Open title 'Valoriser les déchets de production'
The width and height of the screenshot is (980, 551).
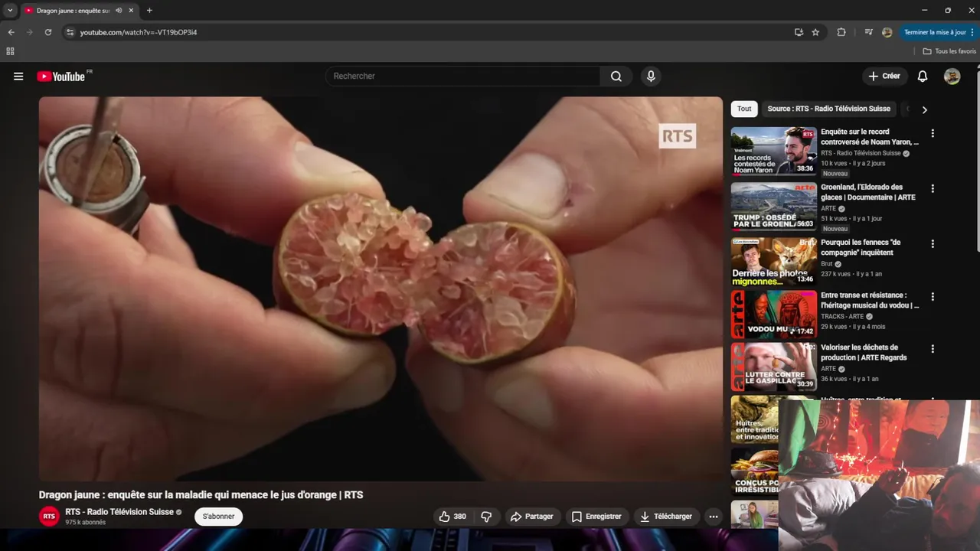(x=864, y=352)
